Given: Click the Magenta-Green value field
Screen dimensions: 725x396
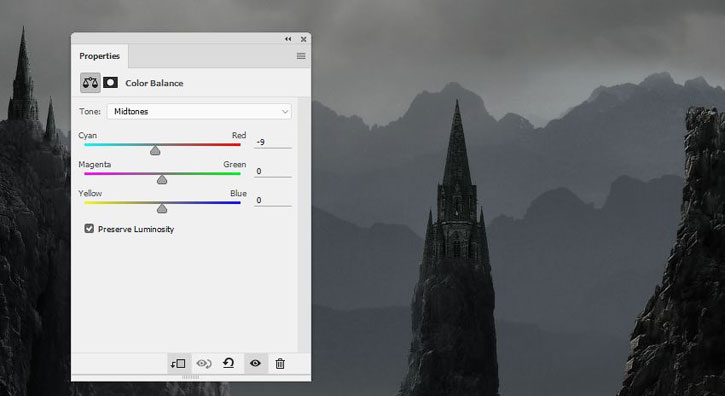Looking at the screenshot, I should pyautogui.click(x=273, y=171).
